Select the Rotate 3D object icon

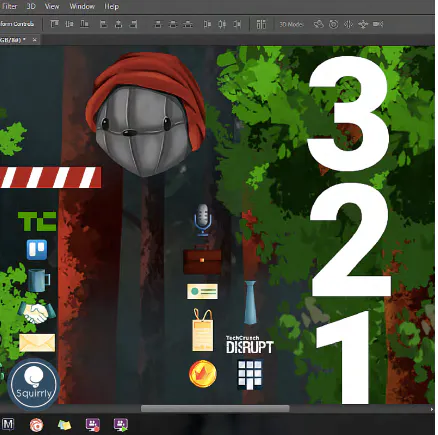319,24
